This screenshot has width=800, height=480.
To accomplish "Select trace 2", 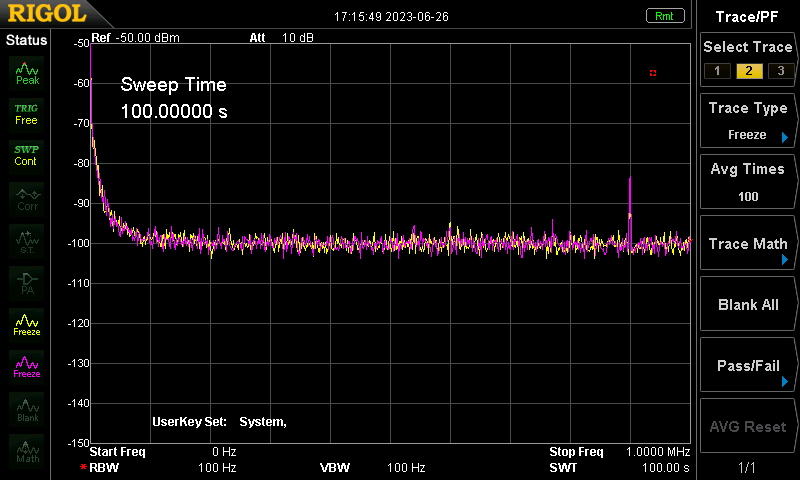I will coord(749,71).
